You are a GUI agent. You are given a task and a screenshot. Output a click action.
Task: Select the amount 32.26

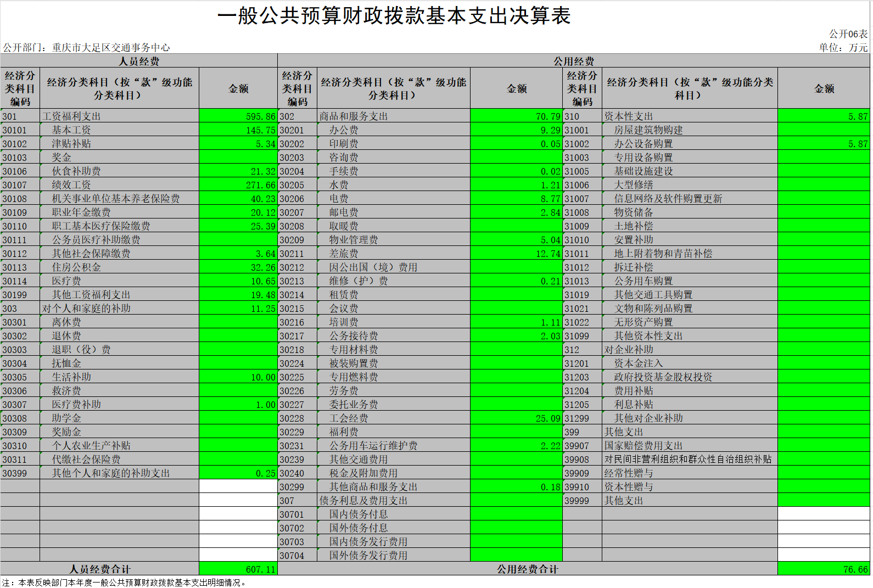tap(238, 267)
